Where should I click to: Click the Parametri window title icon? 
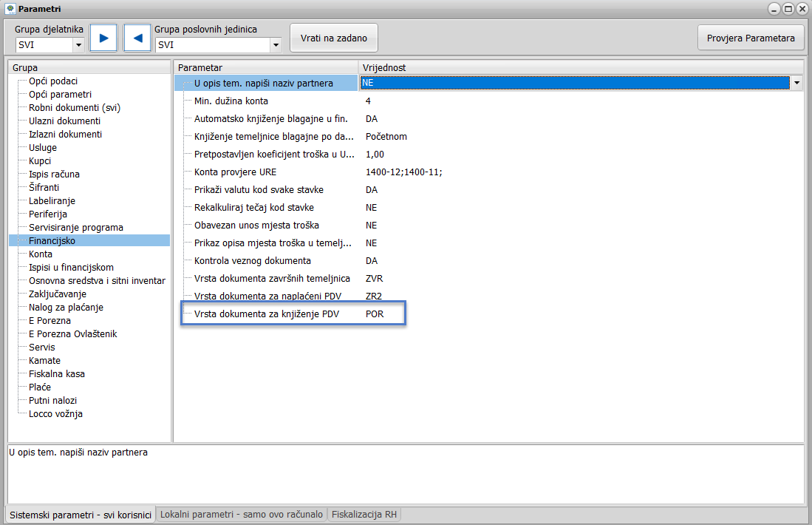coord(10,9)
